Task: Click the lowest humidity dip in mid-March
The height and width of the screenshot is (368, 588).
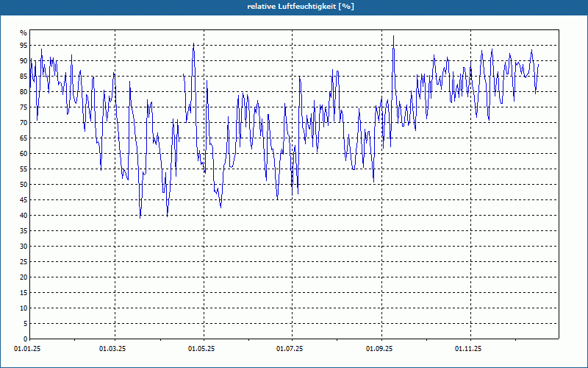Action: pos(140,217)
